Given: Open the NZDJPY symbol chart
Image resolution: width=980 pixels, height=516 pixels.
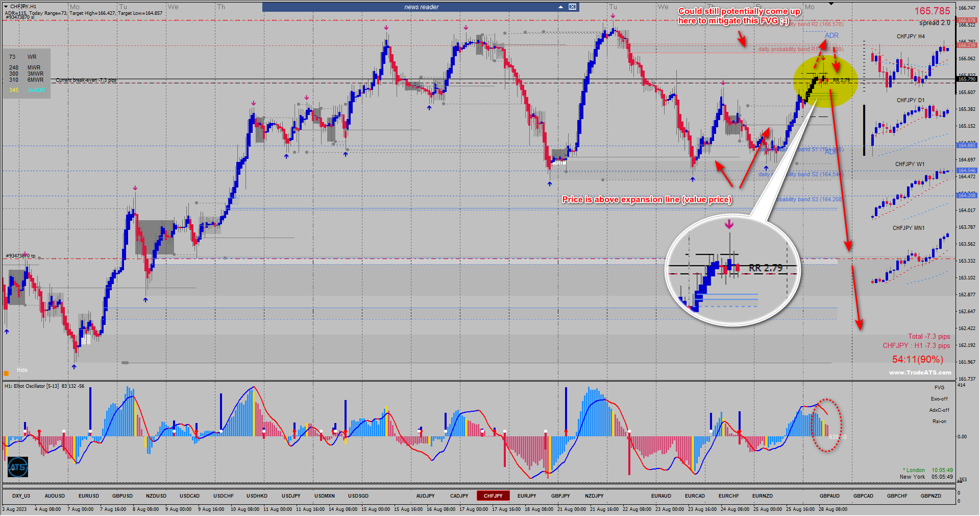Looking at the screenshot, I should (594, 496).
